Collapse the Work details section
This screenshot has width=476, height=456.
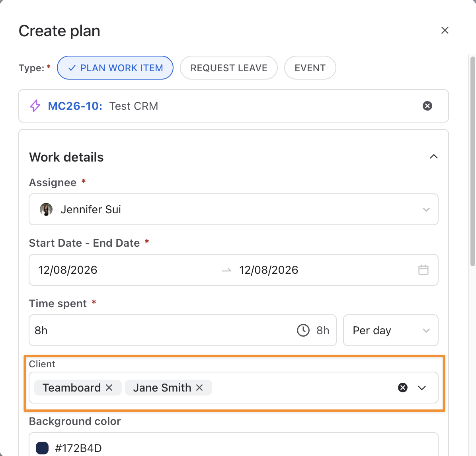click(x=433, y=157)
